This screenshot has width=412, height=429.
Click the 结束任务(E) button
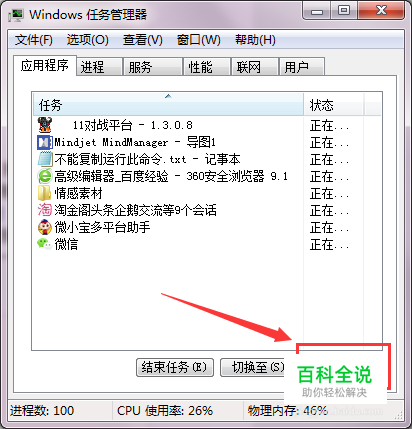(x=175, y=368)
